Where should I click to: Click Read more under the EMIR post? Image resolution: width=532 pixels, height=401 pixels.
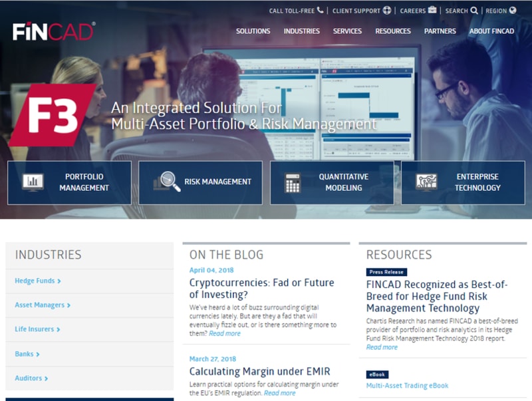click(279, 393)
